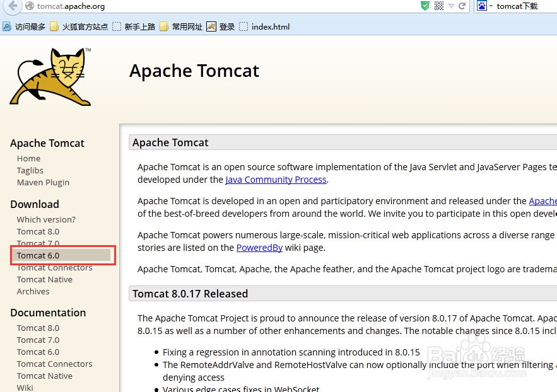Open Tomcat Native under Download
The image size is (557, 392).
[45, 280]
